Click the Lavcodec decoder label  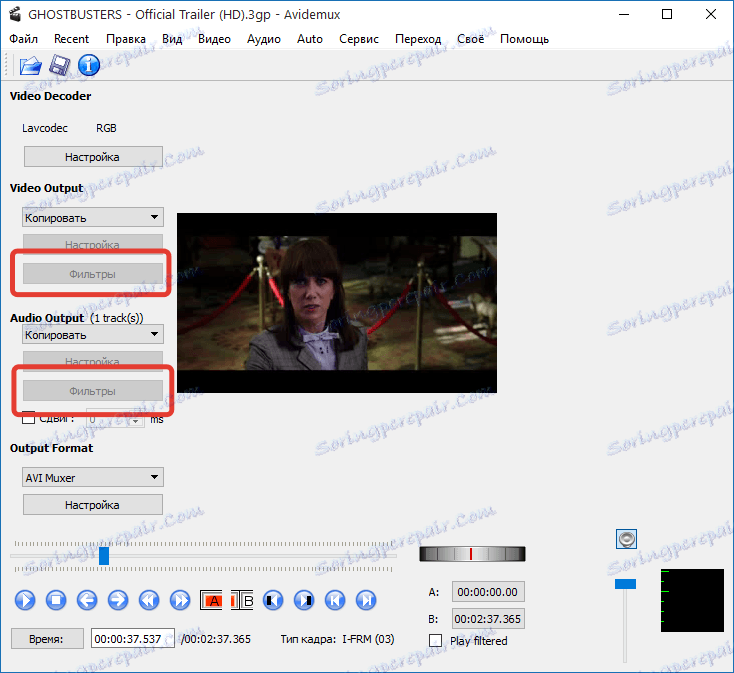coord(45,128)
